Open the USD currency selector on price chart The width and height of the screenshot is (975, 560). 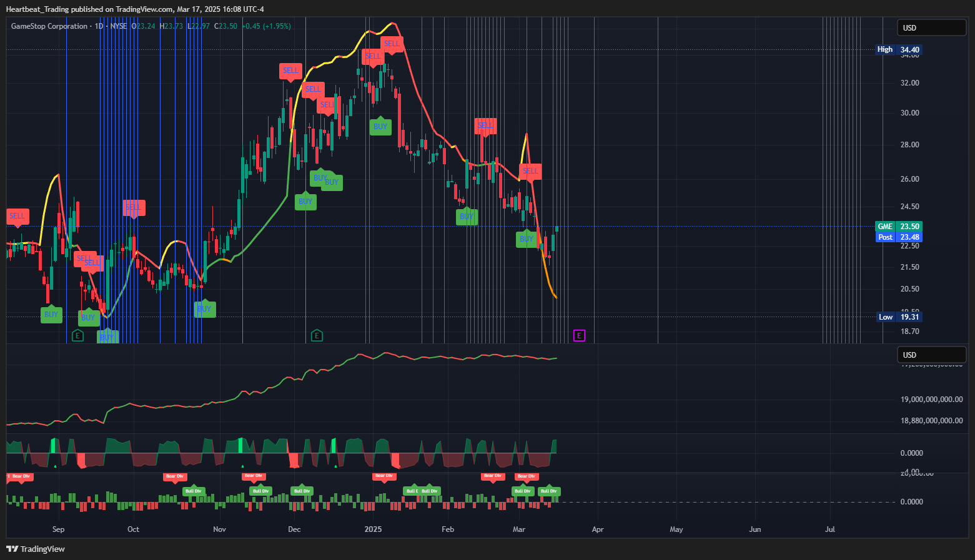pos(931,27)
